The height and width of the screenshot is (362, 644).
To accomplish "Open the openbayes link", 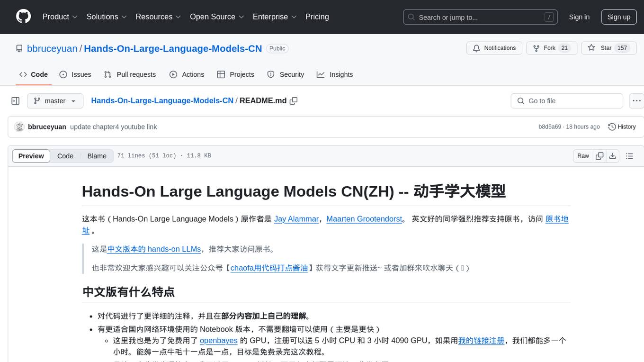I will click(x=219, y=340).
